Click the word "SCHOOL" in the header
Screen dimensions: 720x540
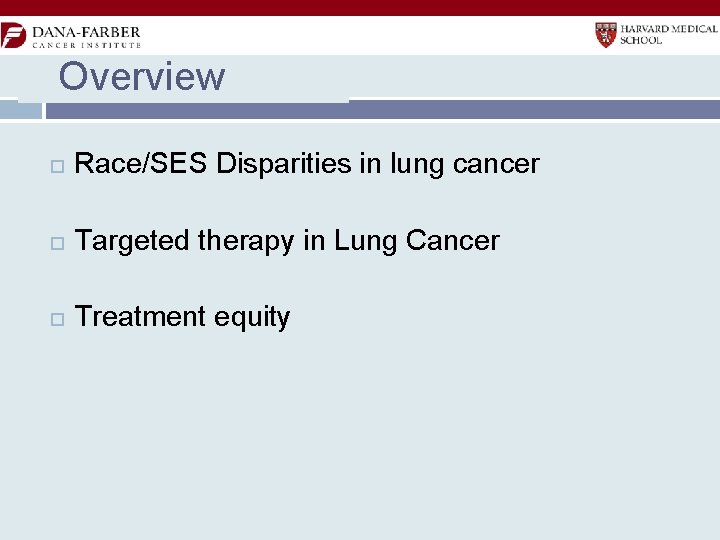[642, 41]
